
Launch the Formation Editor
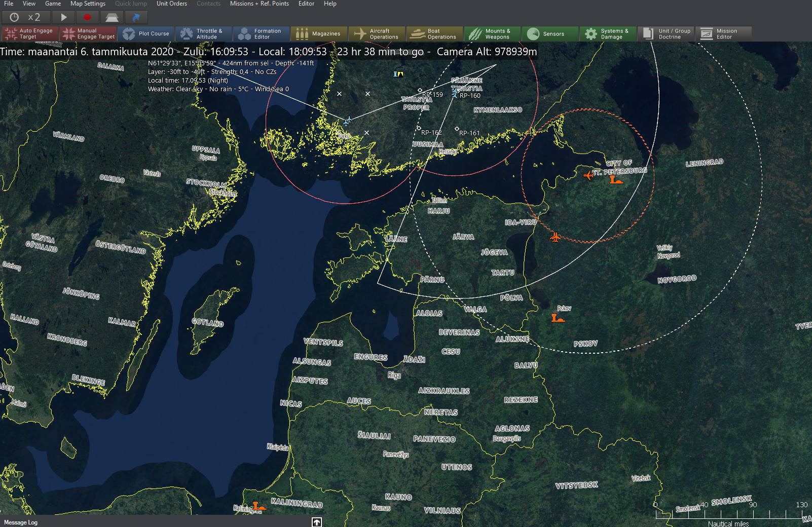tap(261, 34)
